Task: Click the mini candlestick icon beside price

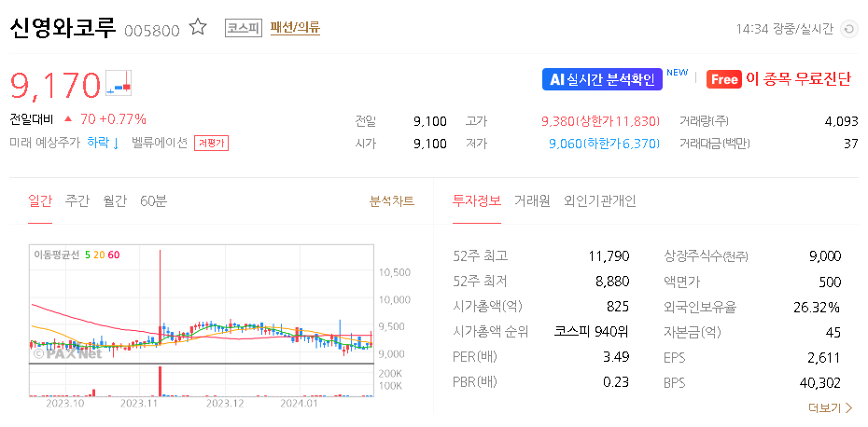Action: click(x=119, y=82)
